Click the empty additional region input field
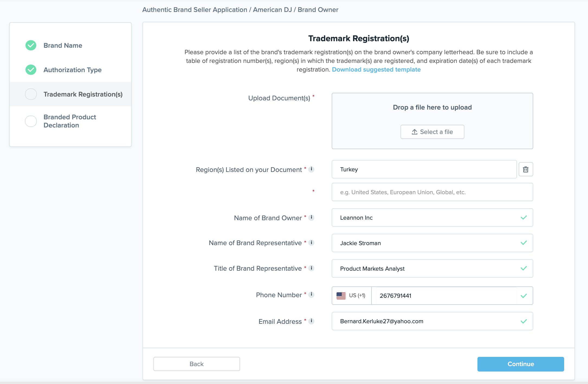The width and height of the screenshot is (588, 384). [432, 192]
